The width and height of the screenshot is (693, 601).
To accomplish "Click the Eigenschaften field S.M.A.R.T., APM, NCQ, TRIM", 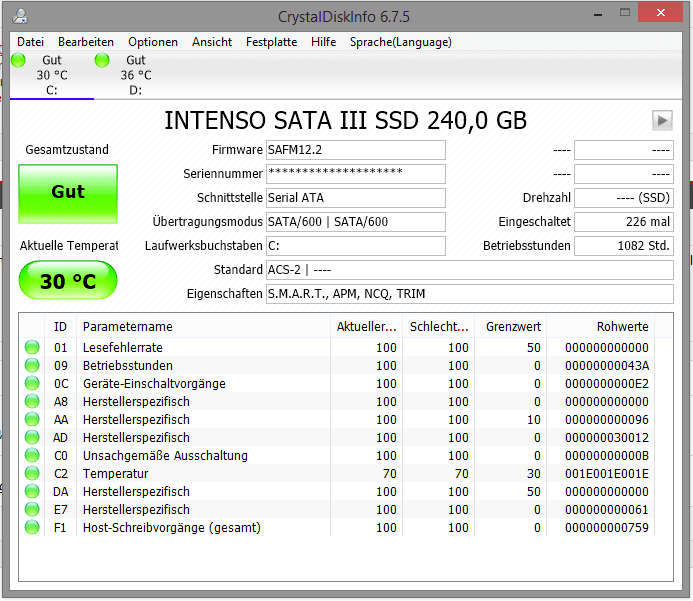I will 470,293.
